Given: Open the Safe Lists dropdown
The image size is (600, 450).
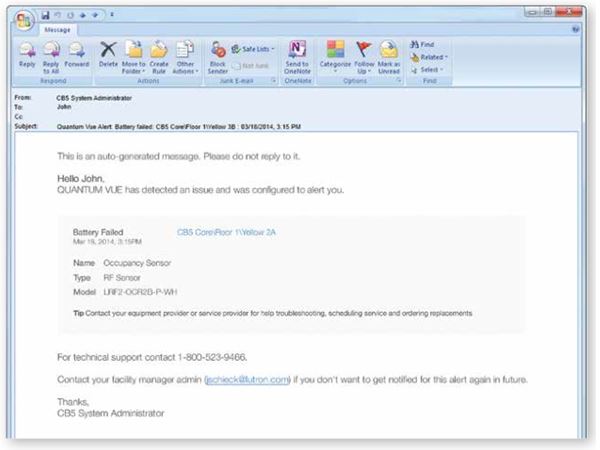Looking at the screenshot, I should pyautogui.click(x=253, y=49).
